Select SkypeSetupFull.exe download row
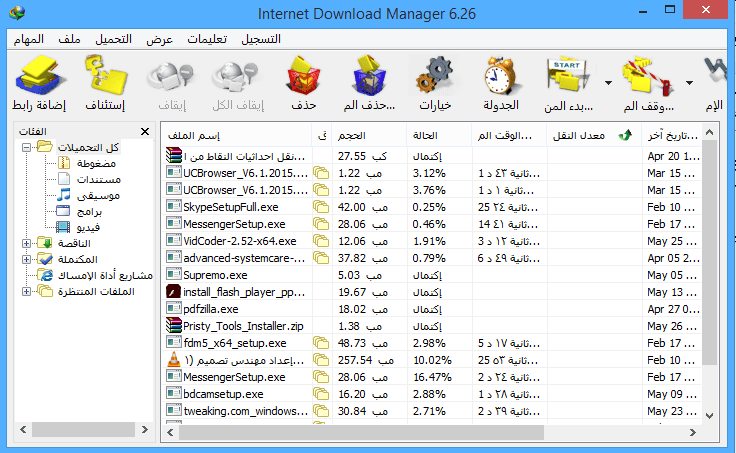Viewport: 736px width, 453px height. 432,207
